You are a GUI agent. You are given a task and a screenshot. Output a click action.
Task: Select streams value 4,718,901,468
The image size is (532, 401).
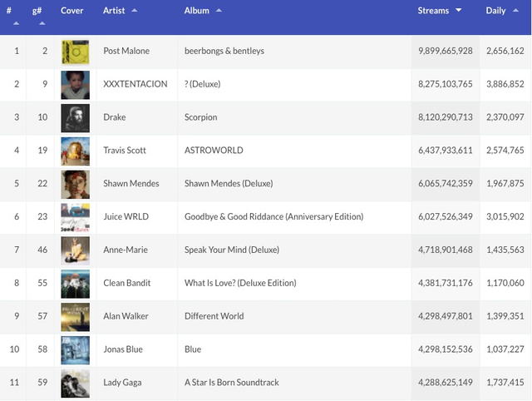pos(446,250)
